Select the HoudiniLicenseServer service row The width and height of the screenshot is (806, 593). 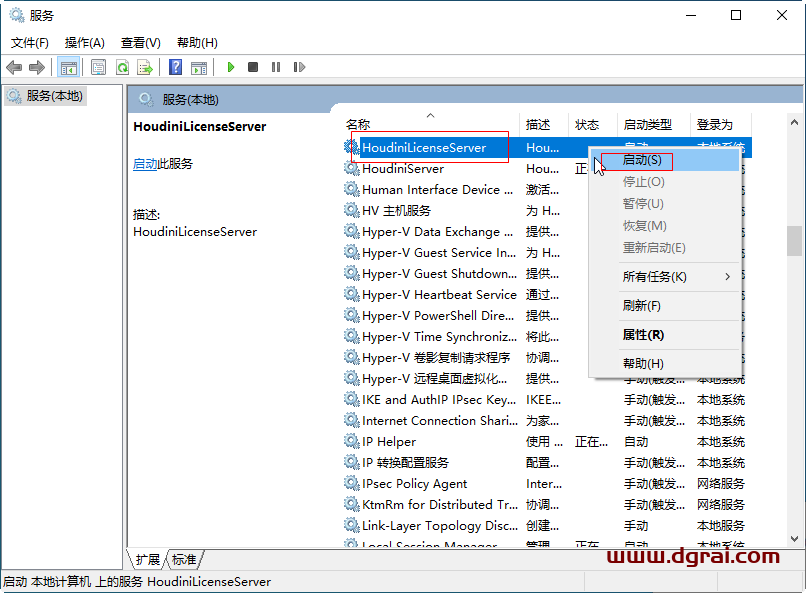pyautogui.click(x=547, y=147)
